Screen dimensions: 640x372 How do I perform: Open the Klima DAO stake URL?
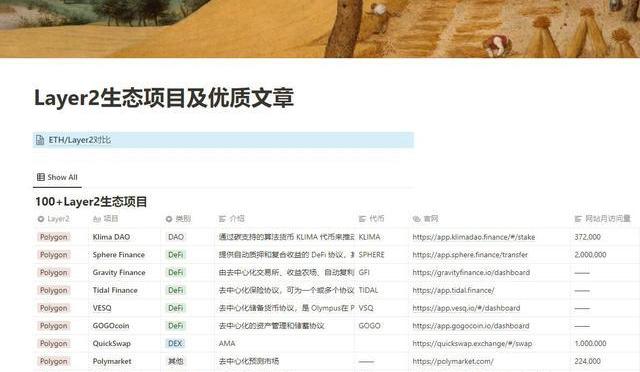pyautogui.click(x=473, y=237)
